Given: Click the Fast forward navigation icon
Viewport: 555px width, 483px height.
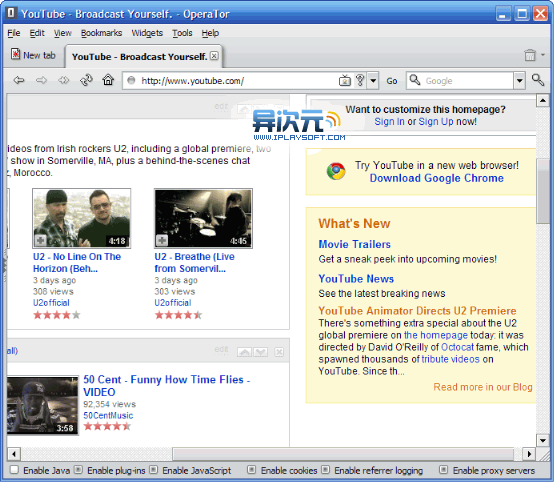Looking at the screenshot, I should 63,80.
